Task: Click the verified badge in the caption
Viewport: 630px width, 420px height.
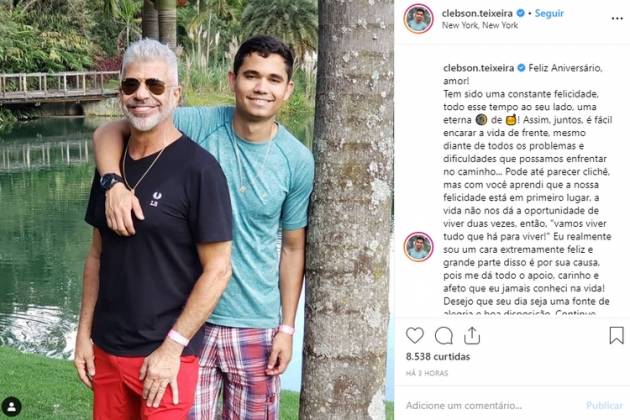Action: [521, 68]
